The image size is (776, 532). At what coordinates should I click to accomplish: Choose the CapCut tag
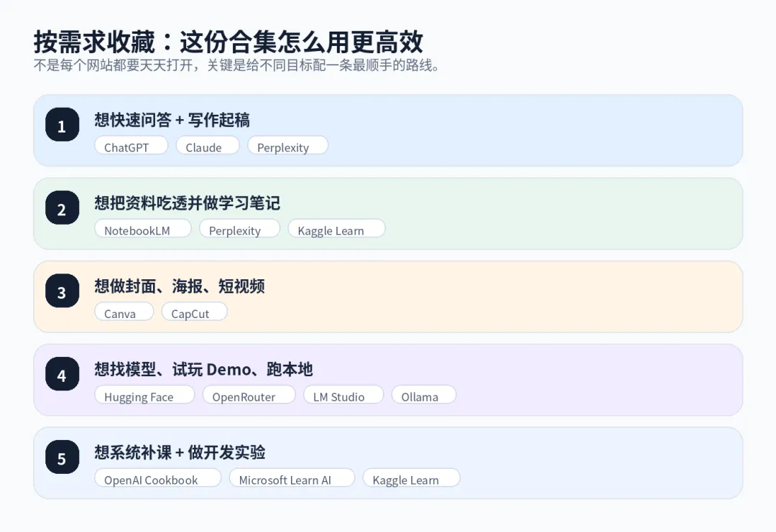[x=195, y=312]
